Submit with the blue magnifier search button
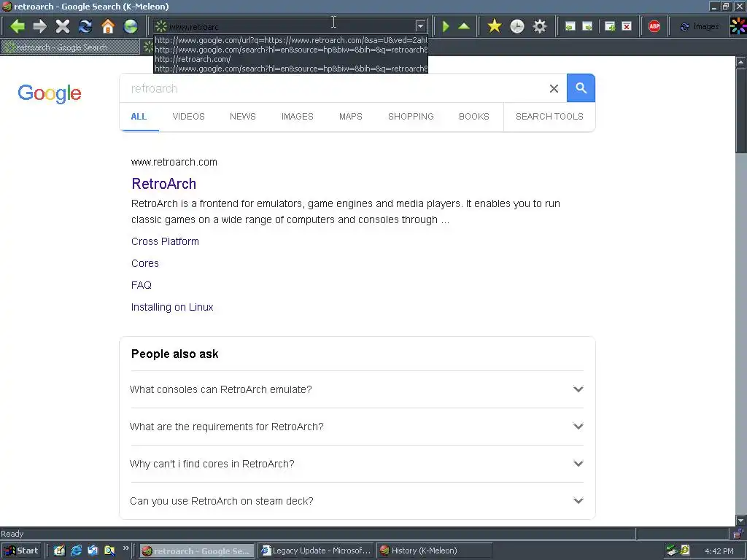Image resolution: width=747 pixels, height=560 pixels. [x=581, y=88]
